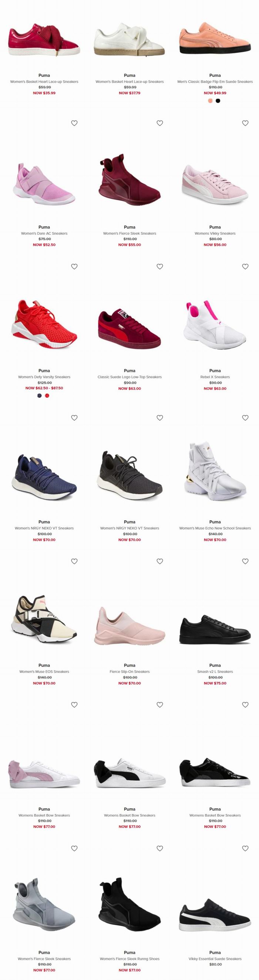Favorite the Women's Defy Varsity Sneakers
The width and height of the screenshot is (259, 980).
(74, 267)
